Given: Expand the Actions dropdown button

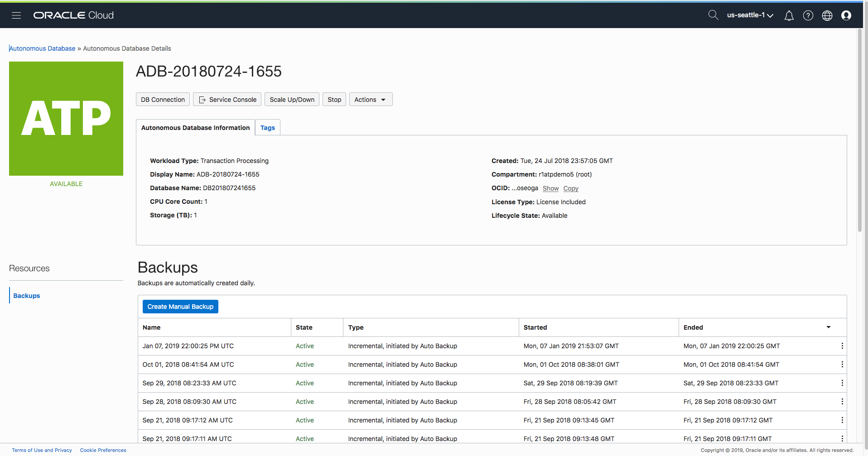Looking at the screenshot, I should (x=371, y=100).
